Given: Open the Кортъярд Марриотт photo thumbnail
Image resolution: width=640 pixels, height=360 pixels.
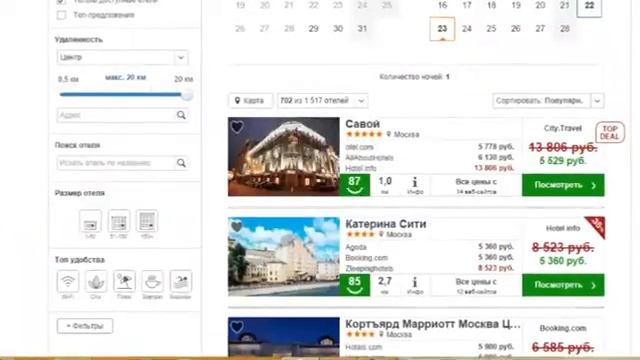Looking at the screenshot, I should pos(284,337).
